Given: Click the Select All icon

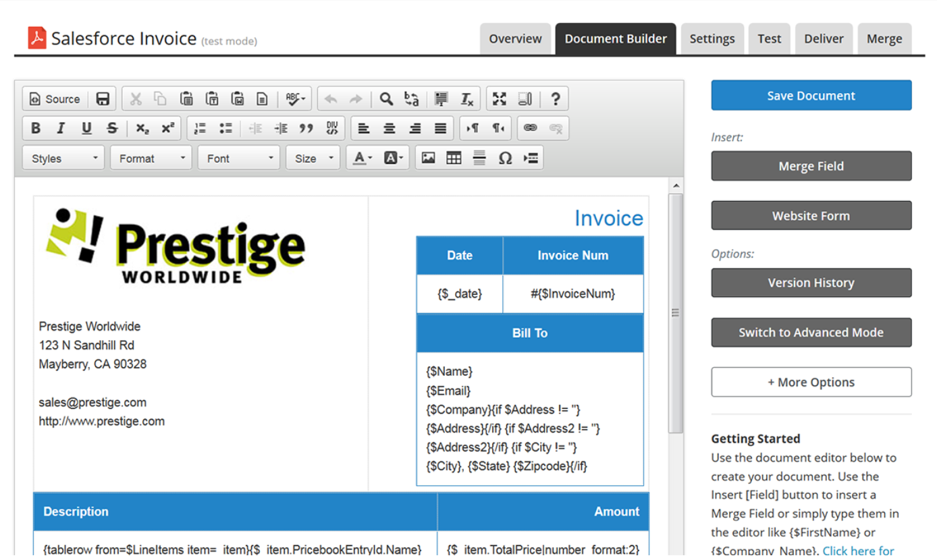Looking at the screenshot, I should (441, 99).
